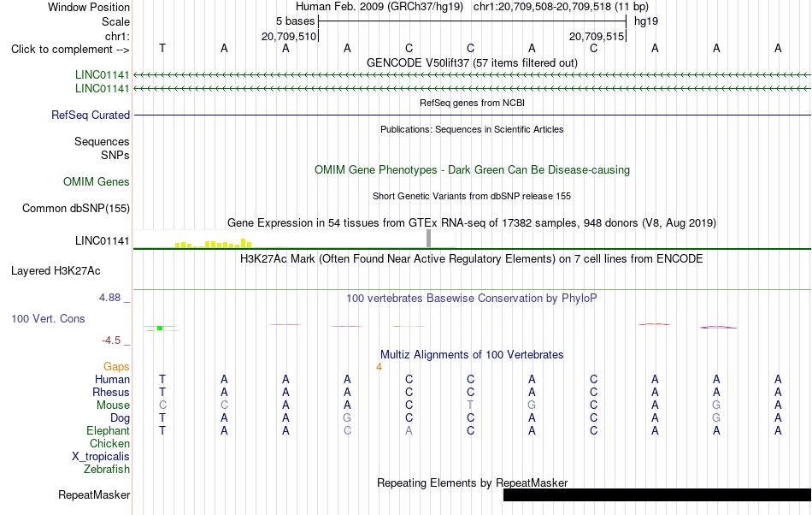Click 'Short Genetic Variants from dbSNP release 155'

[472, 196]
